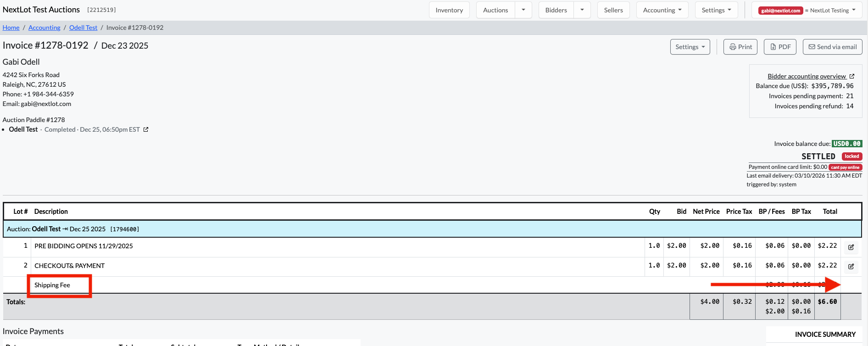The height and width of the screenshot is (346, 868).
Task: Open Accounting menu in top navigation
Action: 662,10
